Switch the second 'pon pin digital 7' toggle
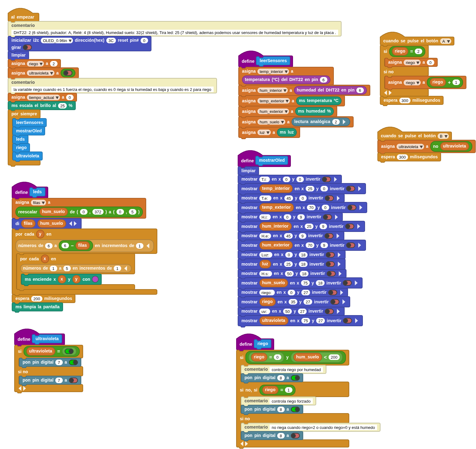 (x=73, y=380)
